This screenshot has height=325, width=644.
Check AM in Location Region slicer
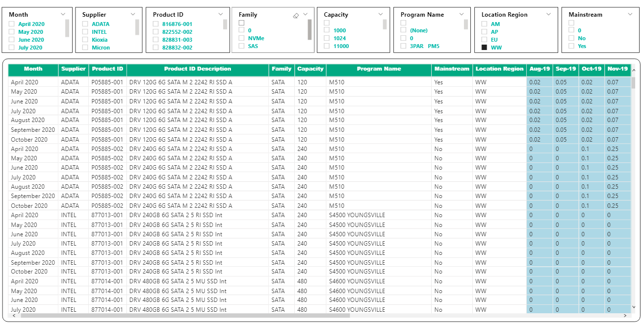pyautogui.click(x=484, y=24)
